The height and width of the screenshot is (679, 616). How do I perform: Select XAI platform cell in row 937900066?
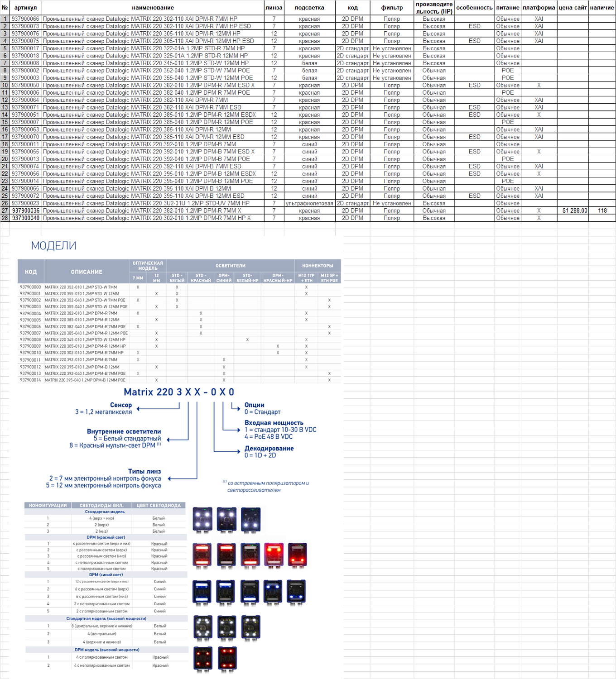(539, 19)
